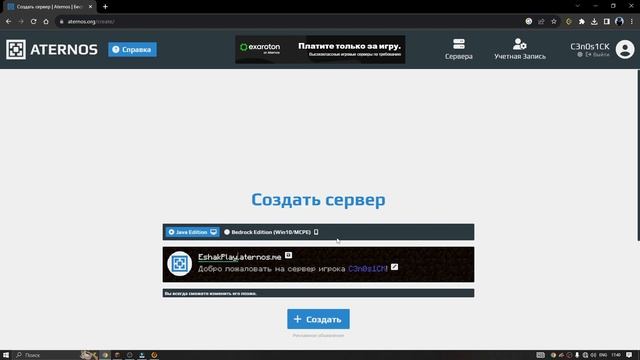This screenshot has width=640, height=360.
Task: Open the browser three-dot menu
Action: tap(631, 21)
